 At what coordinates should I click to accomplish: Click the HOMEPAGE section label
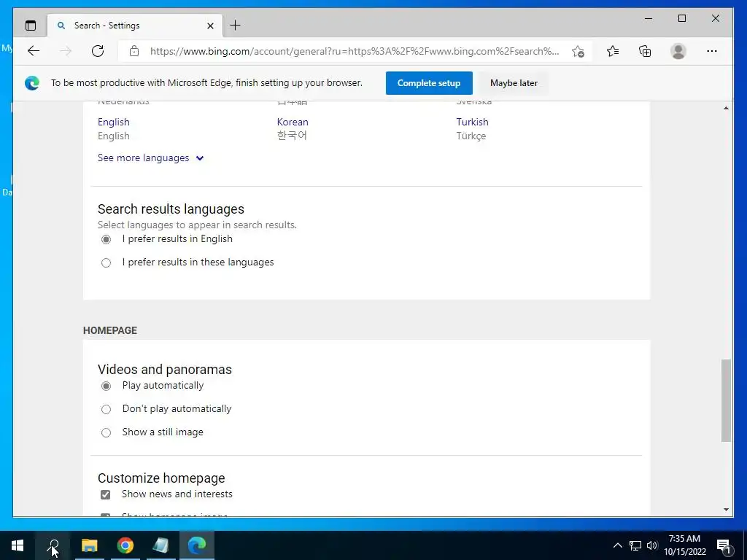(110, 330)
